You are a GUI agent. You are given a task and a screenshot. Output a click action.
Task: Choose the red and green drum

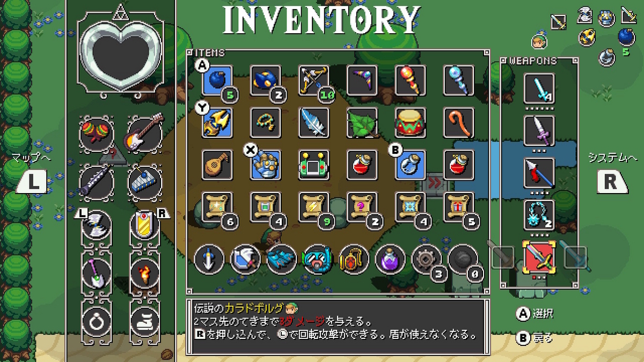click(411, 123)
